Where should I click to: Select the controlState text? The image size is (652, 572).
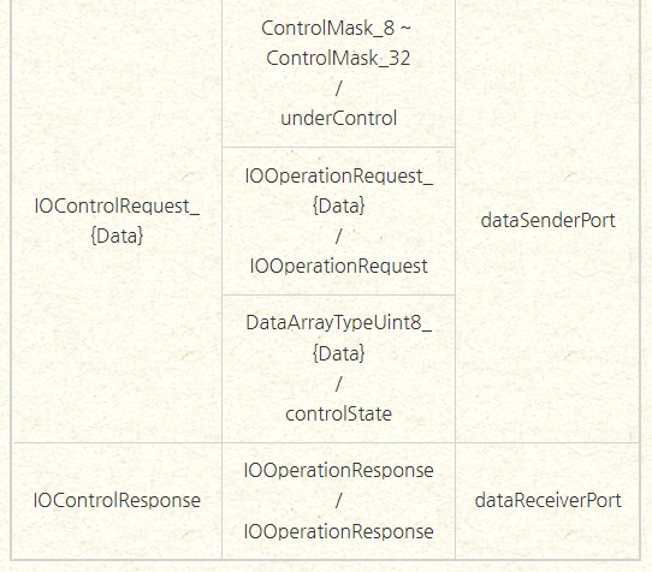(x=338, y=413)
